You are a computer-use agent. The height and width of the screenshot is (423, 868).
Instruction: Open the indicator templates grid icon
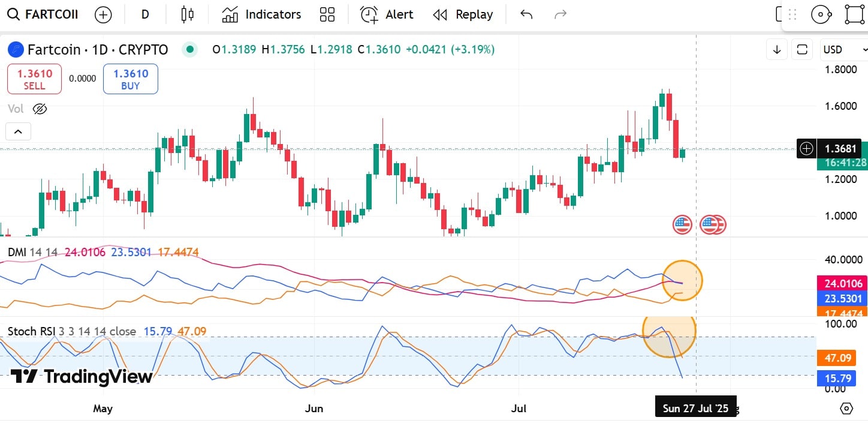click(x=327, y=15)
